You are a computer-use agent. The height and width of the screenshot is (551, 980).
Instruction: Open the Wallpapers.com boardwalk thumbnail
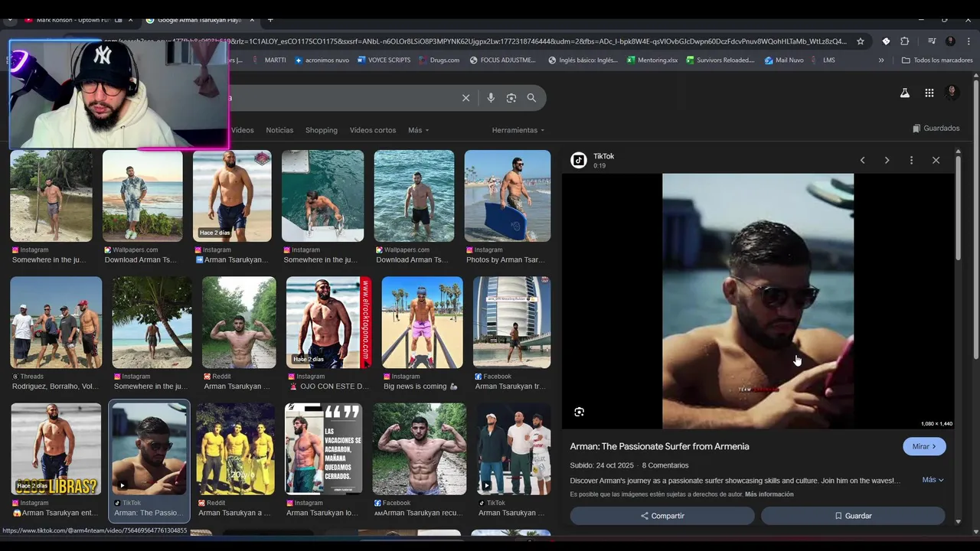pyautogui.click(x=142, y=196)
